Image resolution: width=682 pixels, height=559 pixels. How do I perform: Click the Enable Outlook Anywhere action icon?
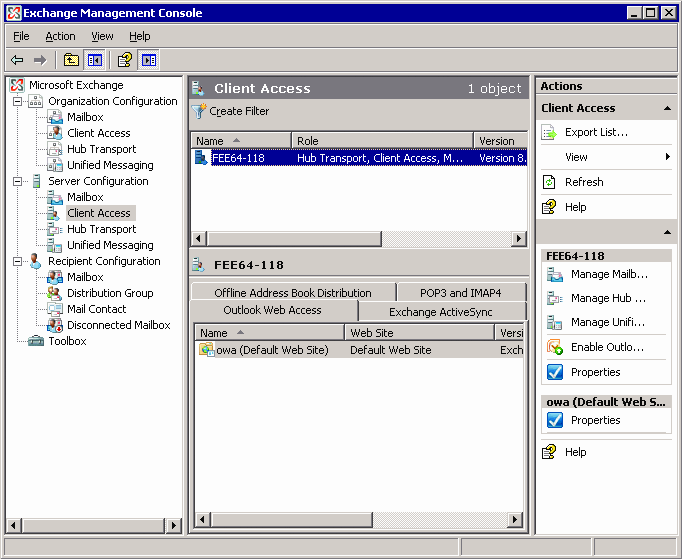555,347
